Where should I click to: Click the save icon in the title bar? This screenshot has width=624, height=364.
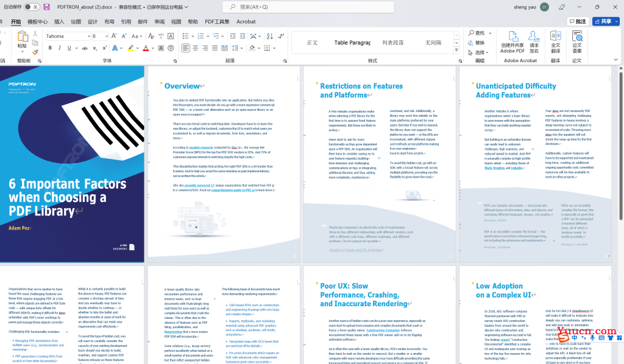pyautogui.click(x=46, y=7)
